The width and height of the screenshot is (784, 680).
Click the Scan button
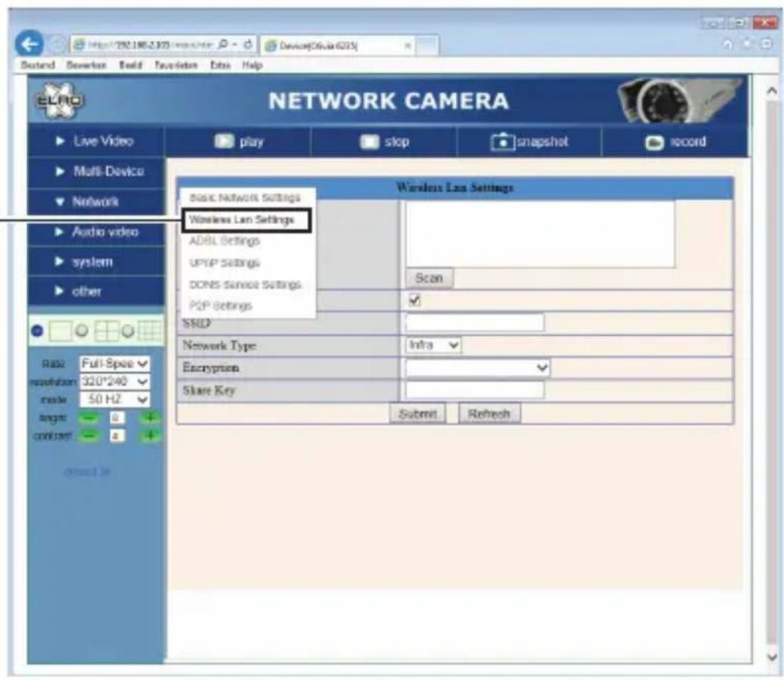coord(429,278)
